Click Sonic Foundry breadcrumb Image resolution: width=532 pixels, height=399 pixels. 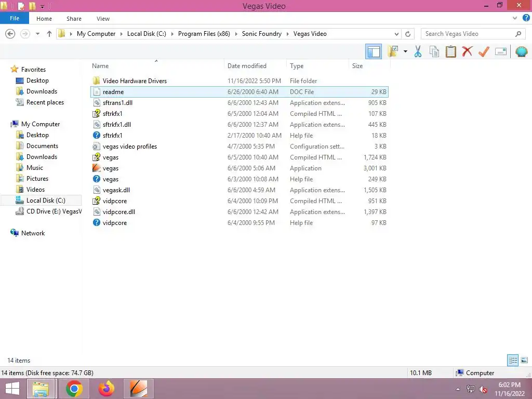[262, 34]
